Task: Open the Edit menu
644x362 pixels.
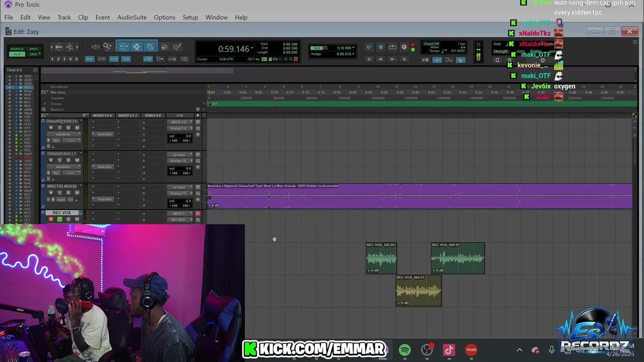Action: click(25, 17)
